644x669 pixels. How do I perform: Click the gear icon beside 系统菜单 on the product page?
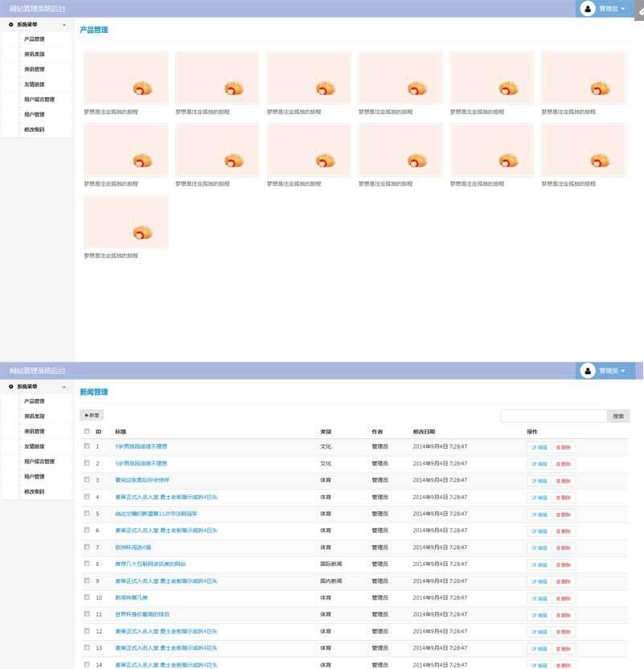click(10, 25)
